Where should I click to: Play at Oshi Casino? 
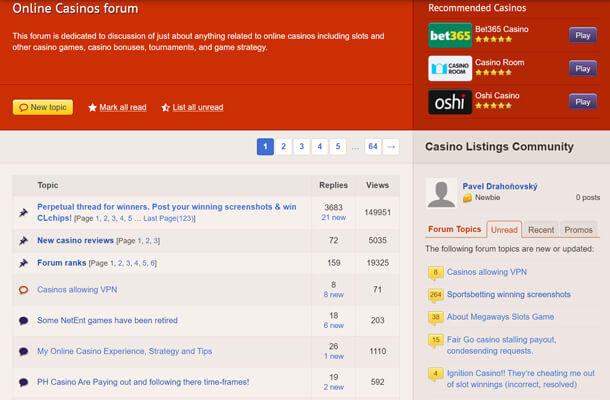[x=583, y=102]
